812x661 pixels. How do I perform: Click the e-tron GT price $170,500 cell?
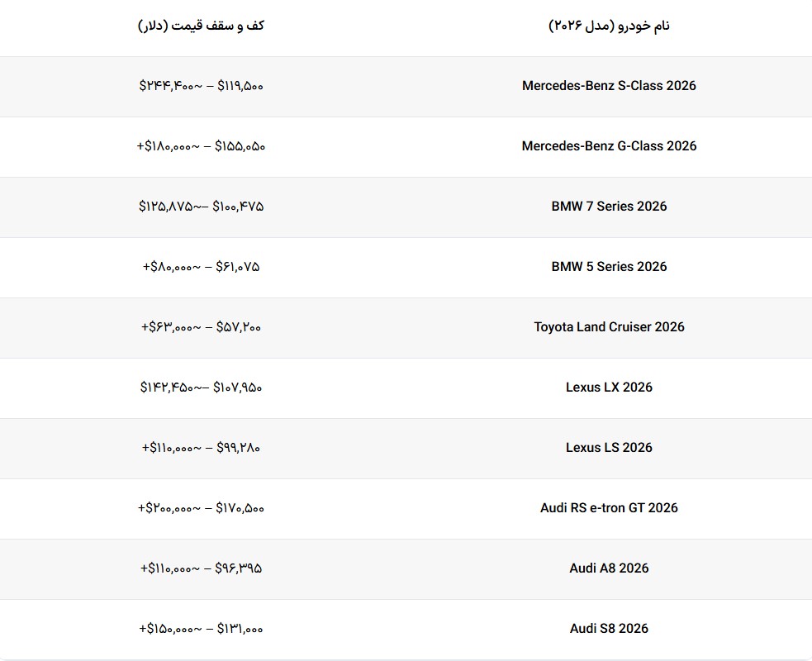pos(202,508)
